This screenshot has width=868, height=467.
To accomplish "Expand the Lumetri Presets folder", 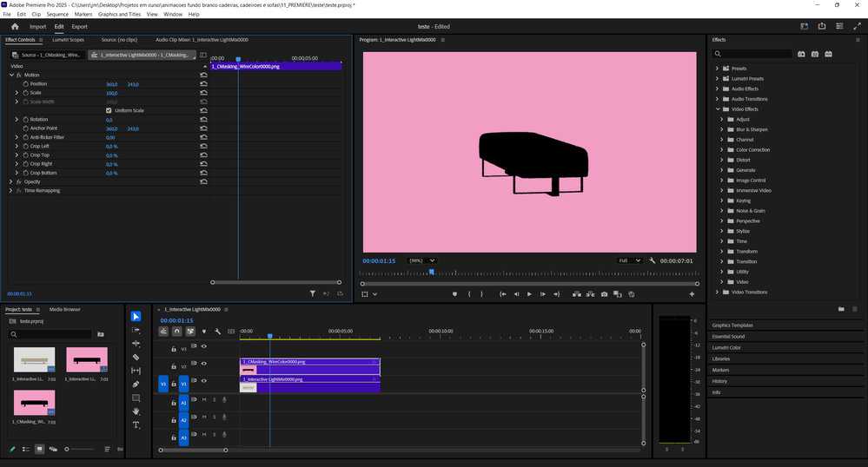I will click(717, 79).
